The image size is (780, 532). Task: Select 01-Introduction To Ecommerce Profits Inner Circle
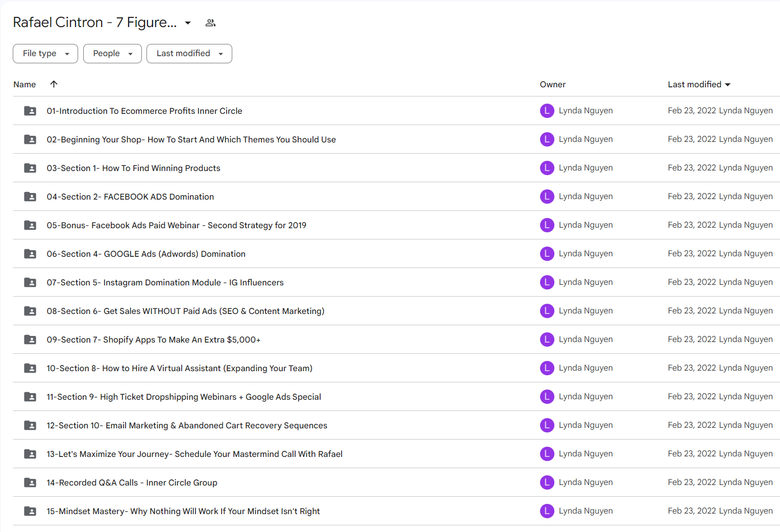tap(144, 111)
